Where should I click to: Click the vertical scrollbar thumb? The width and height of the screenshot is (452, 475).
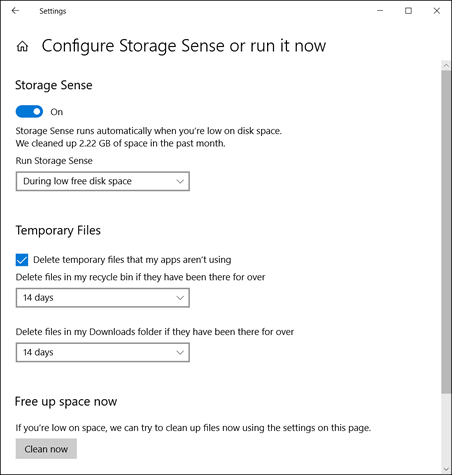446,232
